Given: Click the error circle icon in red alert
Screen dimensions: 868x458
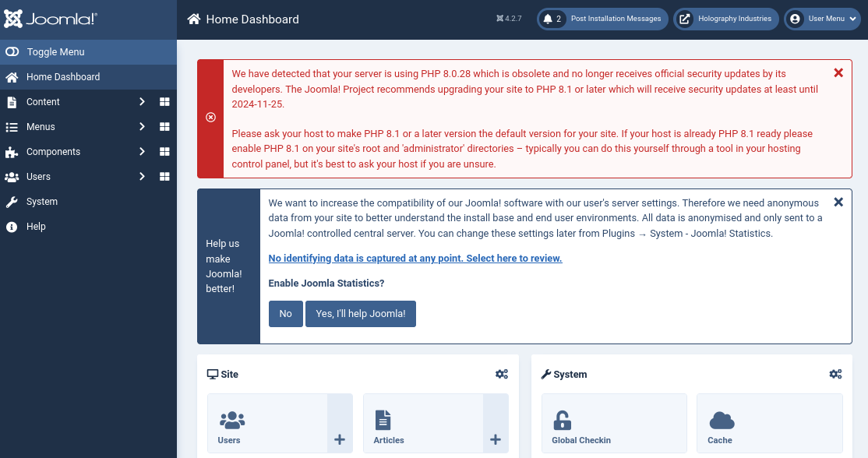Looking at the screenshot, I should pos(210,118).
